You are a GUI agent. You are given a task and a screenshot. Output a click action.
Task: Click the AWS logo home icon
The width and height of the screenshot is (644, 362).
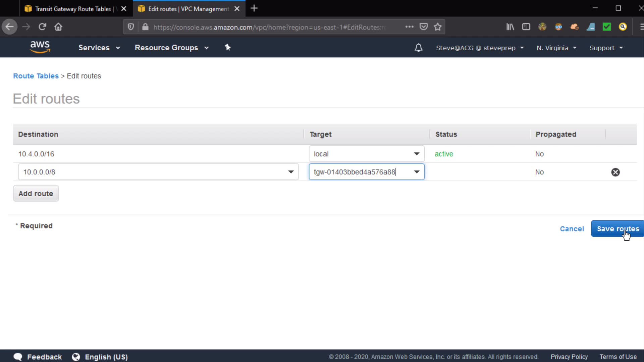40,47
